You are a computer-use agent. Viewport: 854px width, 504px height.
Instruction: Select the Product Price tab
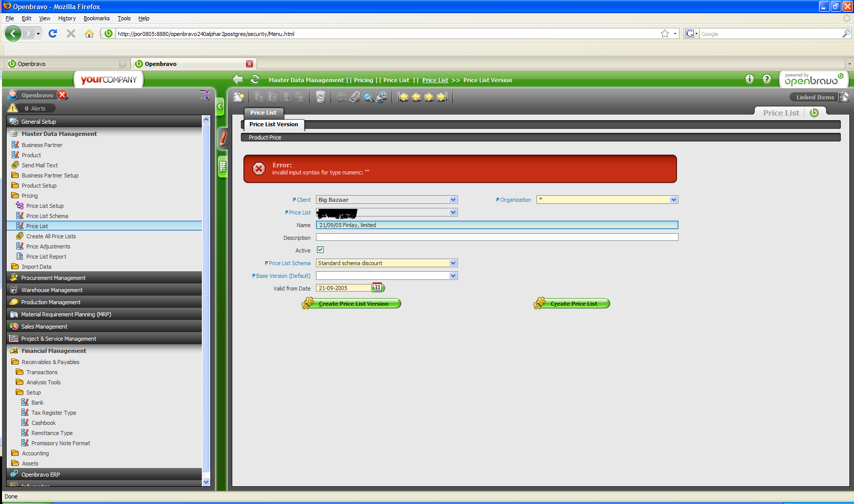coord(265,137)
